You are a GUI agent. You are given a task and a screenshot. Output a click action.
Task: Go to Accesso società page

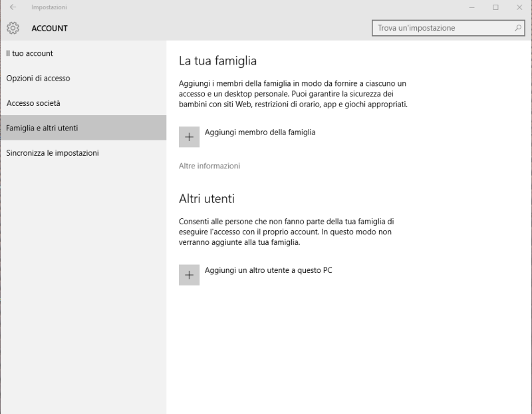(x=83, y=103)
